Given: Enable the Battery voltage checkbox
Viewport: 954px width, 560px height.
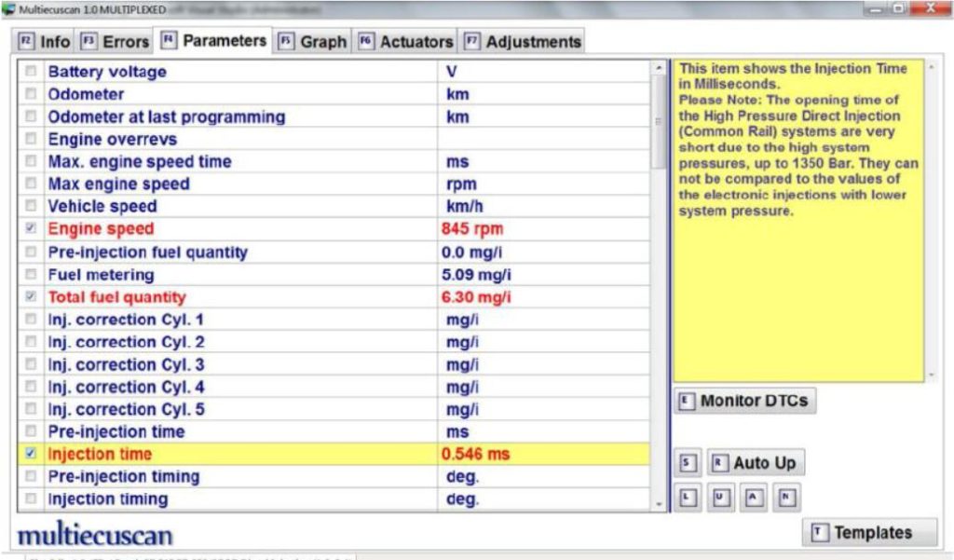Looking at the screenshot, I should (x=29, y=72).
